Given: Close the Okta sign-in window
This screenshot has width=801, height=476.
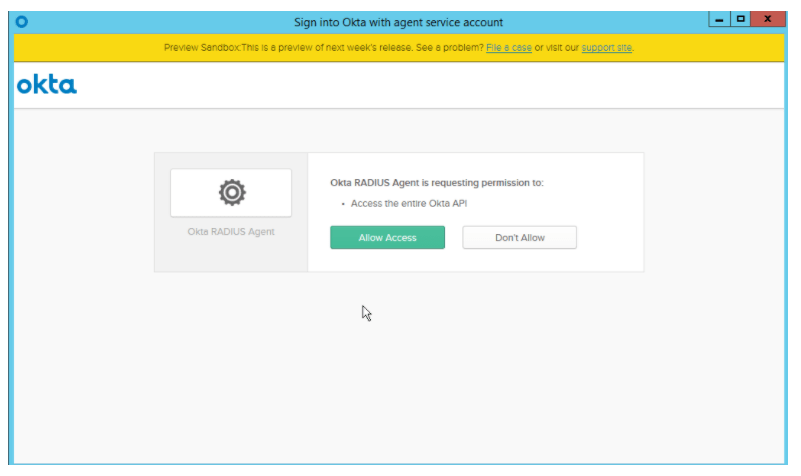Looking at the screenshot, I should tap(768, 20).
